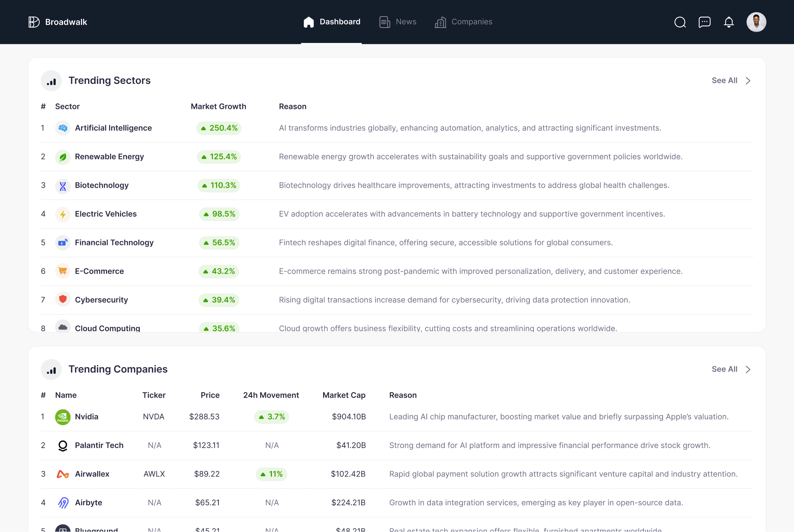This screenshot has width=794, height=532.
Task: Click the Market Cap column header
Action: [344, 395]
